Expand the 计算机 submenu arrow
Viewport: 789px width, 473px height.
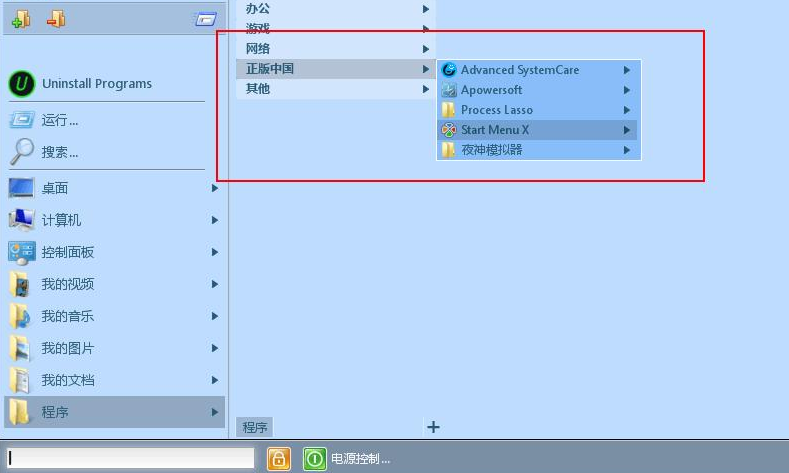pyautogui.click(x=215, y=220)
